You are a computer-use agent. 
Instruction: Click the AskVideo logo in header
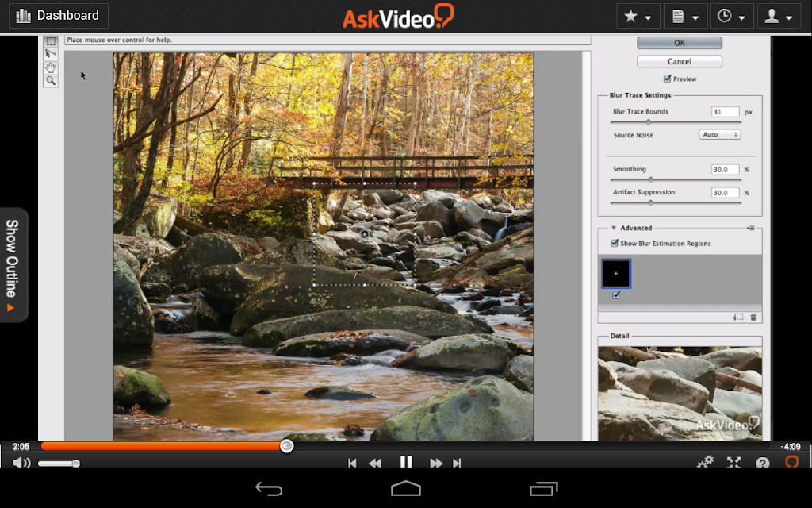(398, 16)
